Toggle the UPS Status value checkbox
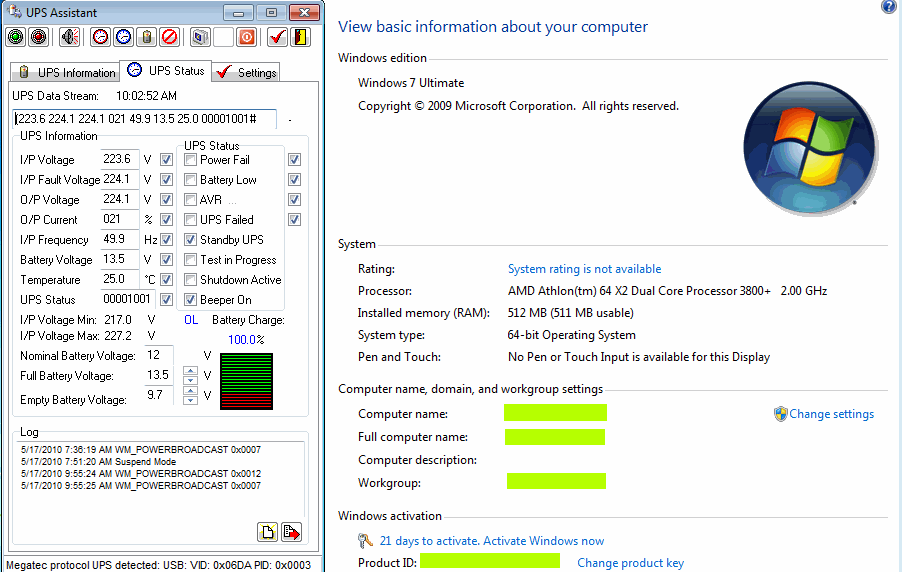This screenshot has height=572, width=902. 166,300
